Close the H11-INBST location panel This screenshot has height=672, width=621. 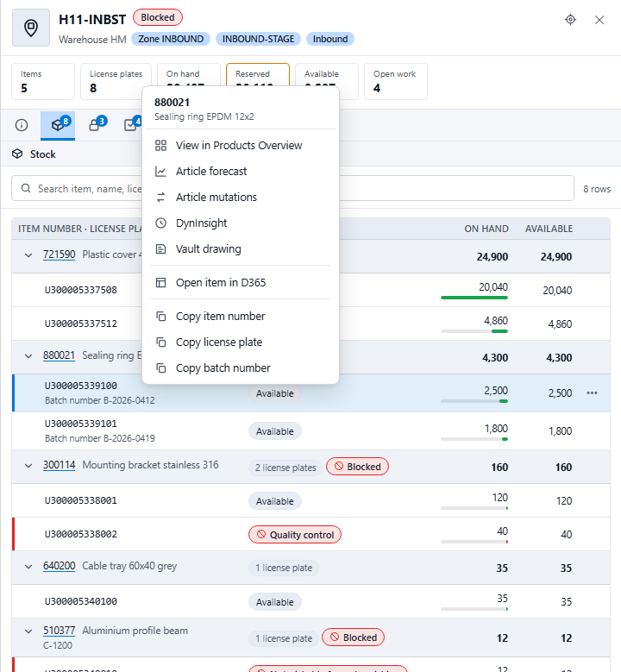599,20
